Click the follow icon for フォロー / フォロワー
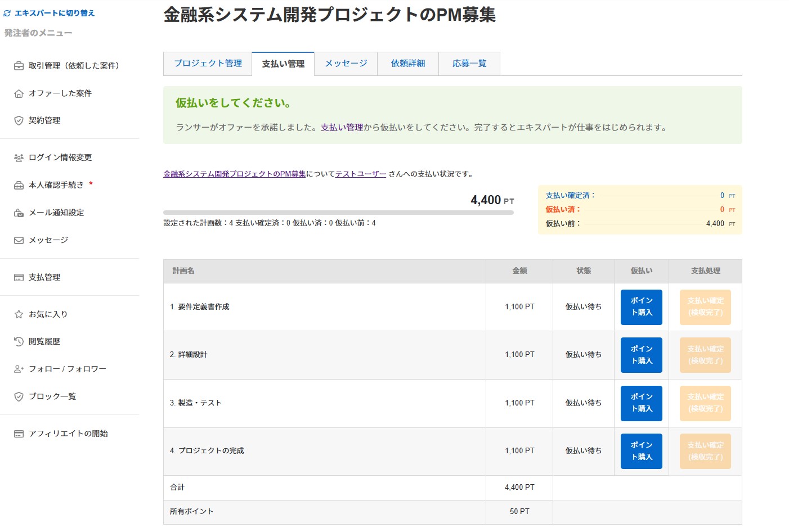This screenshot has width=789, height=532. 19,369
